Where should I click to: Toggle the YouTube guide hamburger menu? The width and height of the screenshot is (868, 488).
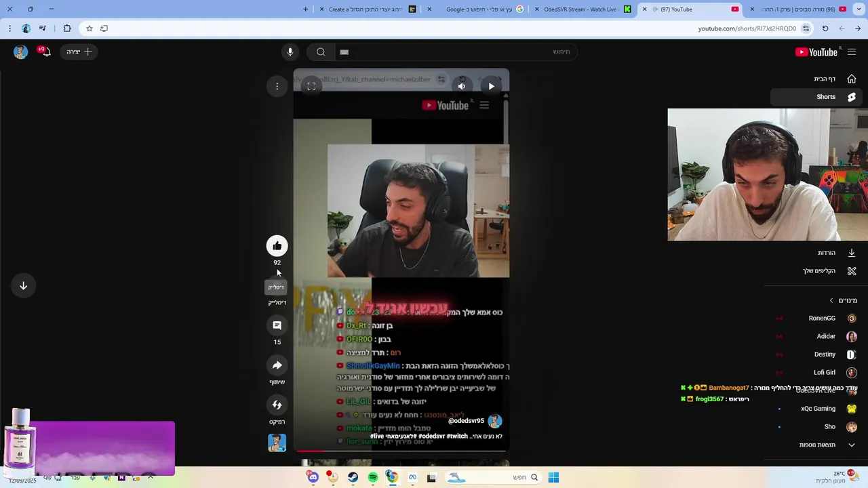852,52
